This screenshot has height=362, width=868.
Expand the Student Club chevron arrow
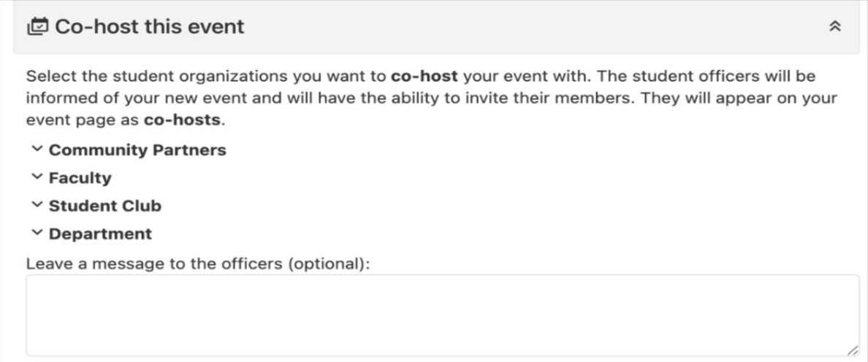click(x=36, y=206)
